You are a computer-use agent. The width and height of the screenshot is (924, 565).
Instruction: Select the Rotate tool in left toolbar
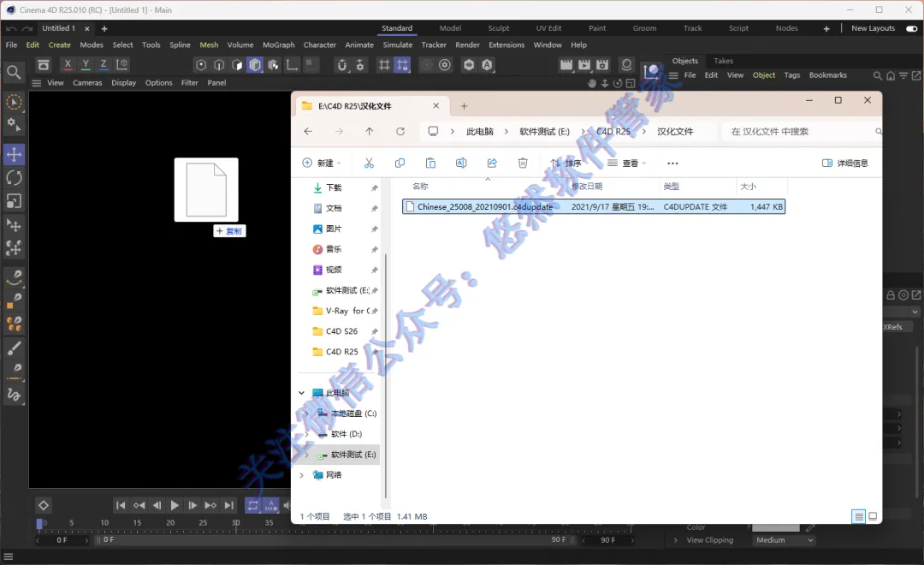(x=14, y=177)
